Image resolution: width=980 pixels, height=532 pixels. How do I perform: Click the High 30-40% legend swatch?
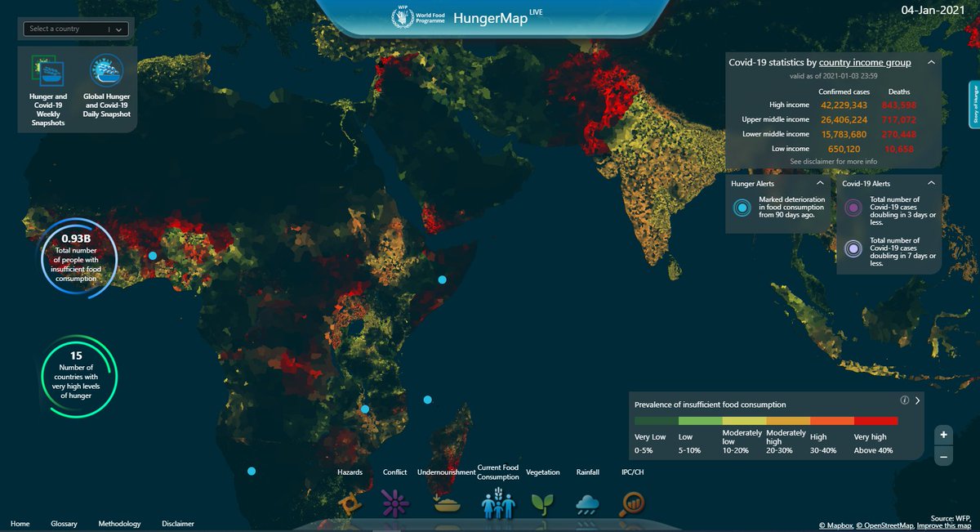831,420
